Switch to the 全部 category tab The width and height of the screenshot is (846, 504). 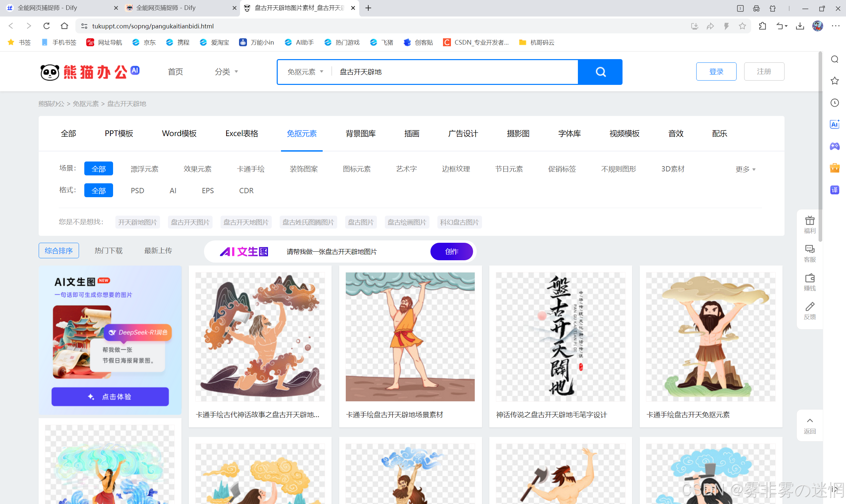click(68, 133)
